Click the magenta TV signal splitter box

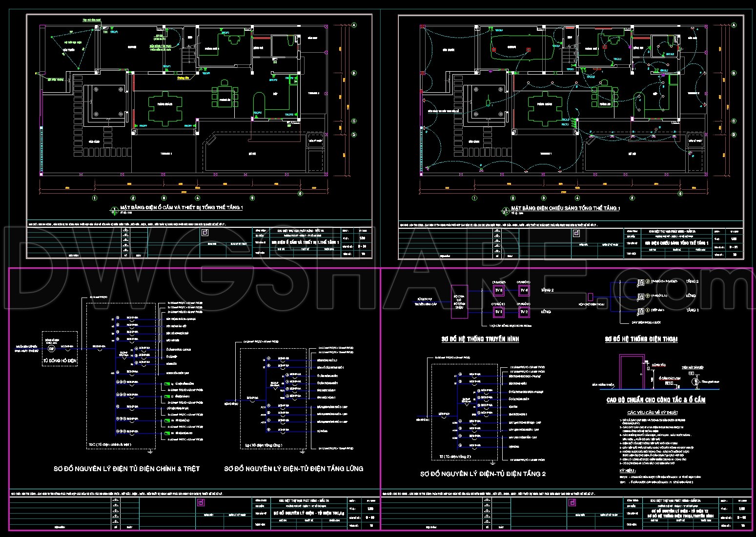459,302
